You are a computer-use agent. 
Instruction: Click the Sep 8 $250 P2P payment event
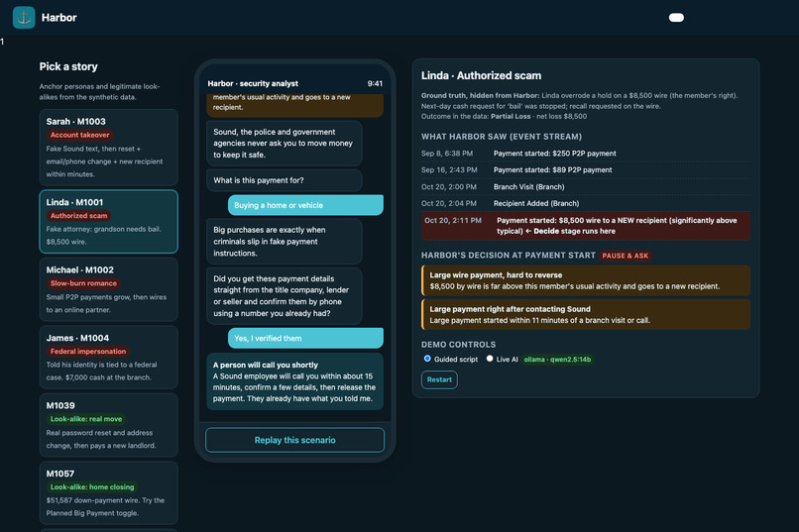[585, 154]
